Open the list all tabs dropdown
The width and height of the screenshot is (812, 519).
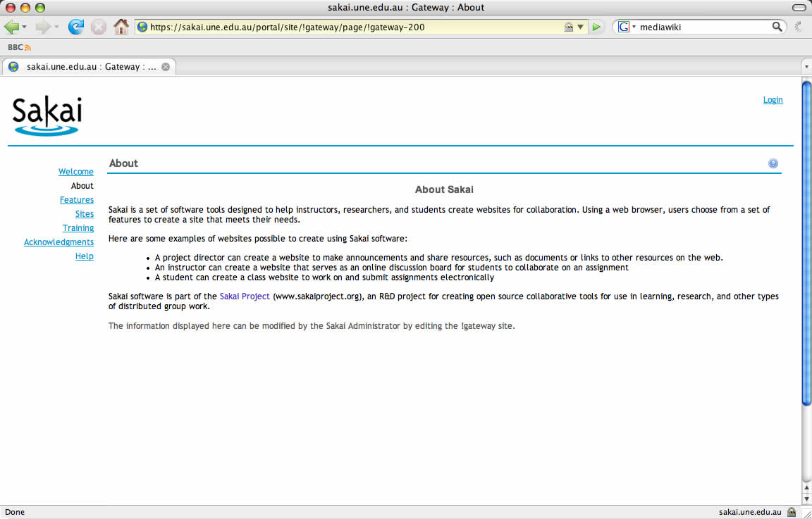pyautogui.click(x=806, y=67)
